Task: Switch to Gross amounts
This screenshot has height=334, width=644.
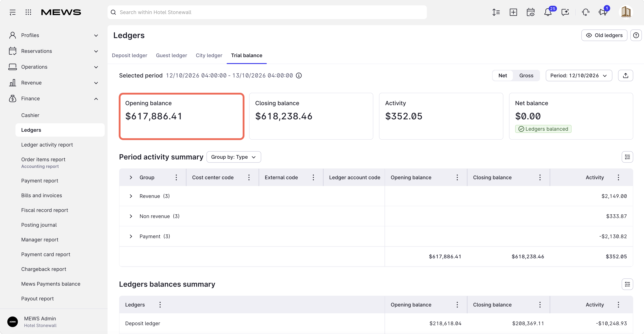Action: (526, 76)
